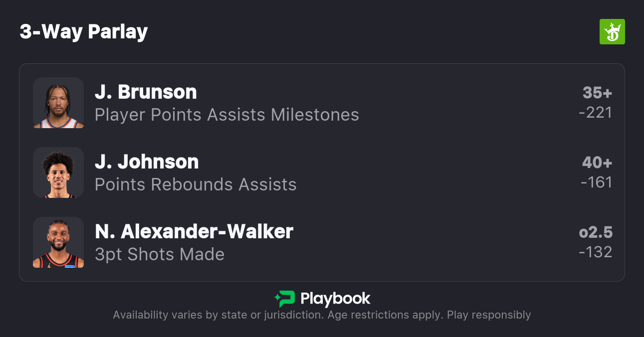
Task: Select the o2.5 line for Alexander-Walker
Action: 596,232
